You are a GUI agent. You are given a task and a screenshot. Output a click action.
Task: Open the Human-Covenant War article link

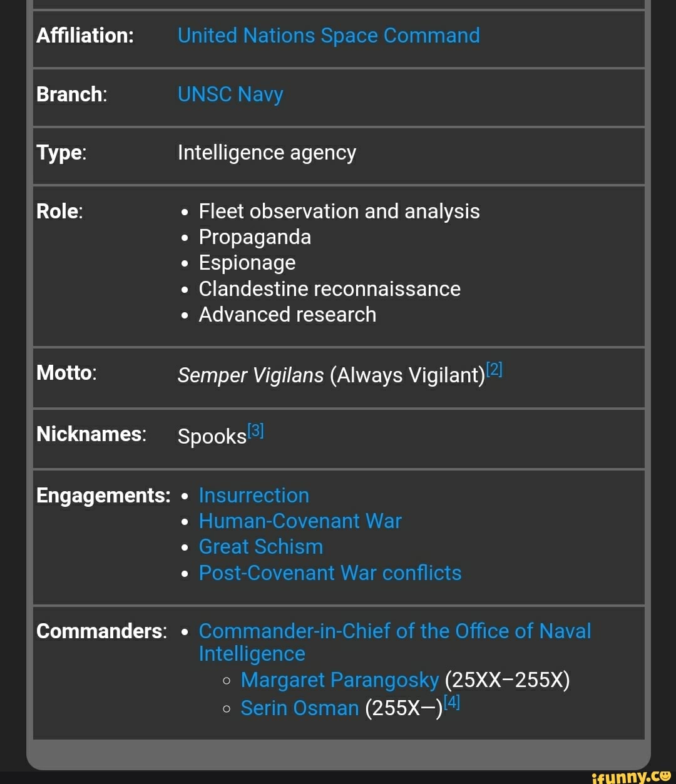pos(300,521)
